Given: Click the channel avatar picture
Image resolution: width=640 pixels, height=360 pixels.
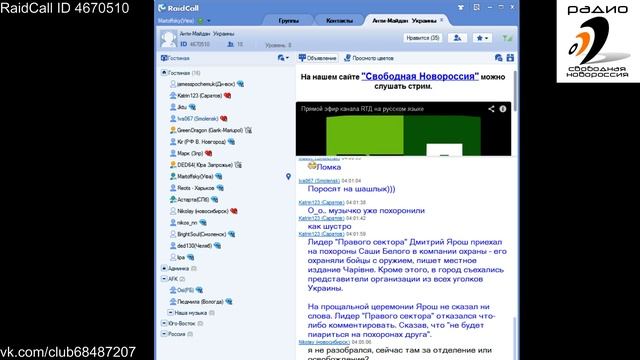Looking at the screenshot, I should coord(168,39).
